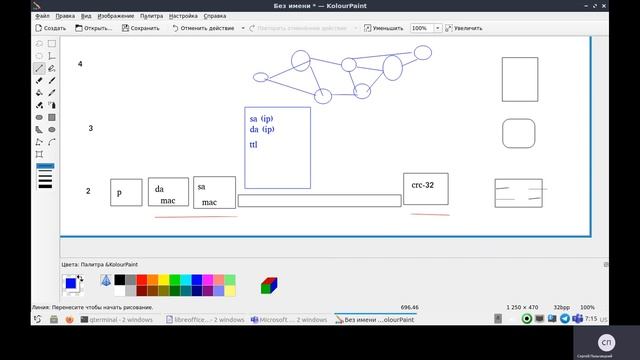Image resolution: width=640 pixels, height=360 pixels.
Task: Pick the yellow palette swatch
Action: (164, 280)
